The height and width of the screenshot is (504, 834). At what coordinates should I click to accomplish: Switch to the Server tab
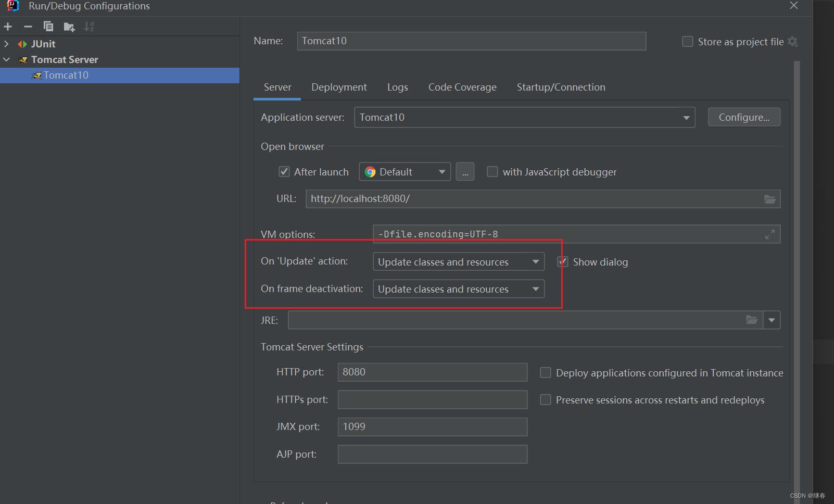(x=277, y=87)
